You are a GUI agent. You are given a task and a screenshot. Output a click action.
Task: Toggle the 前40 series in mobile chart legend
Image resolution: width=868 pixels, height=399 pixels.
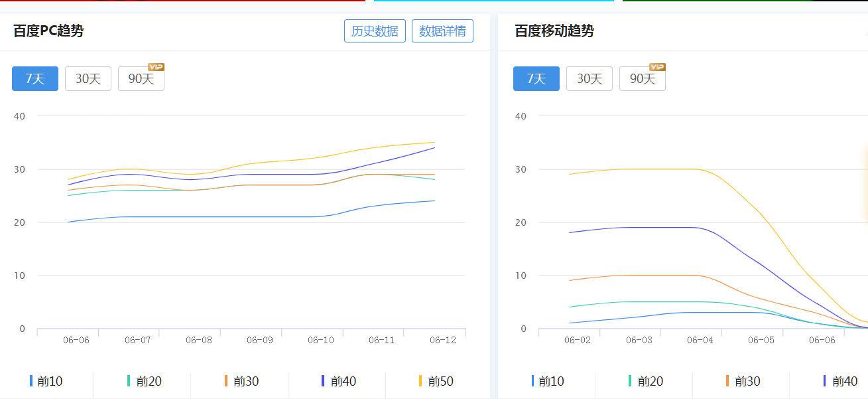pos(834,381)
